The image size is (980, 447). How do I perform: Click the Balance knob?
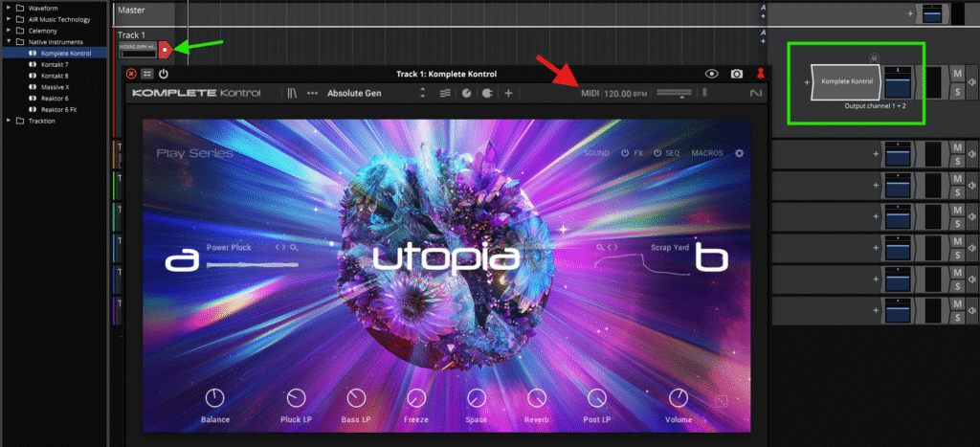(214, 397)
